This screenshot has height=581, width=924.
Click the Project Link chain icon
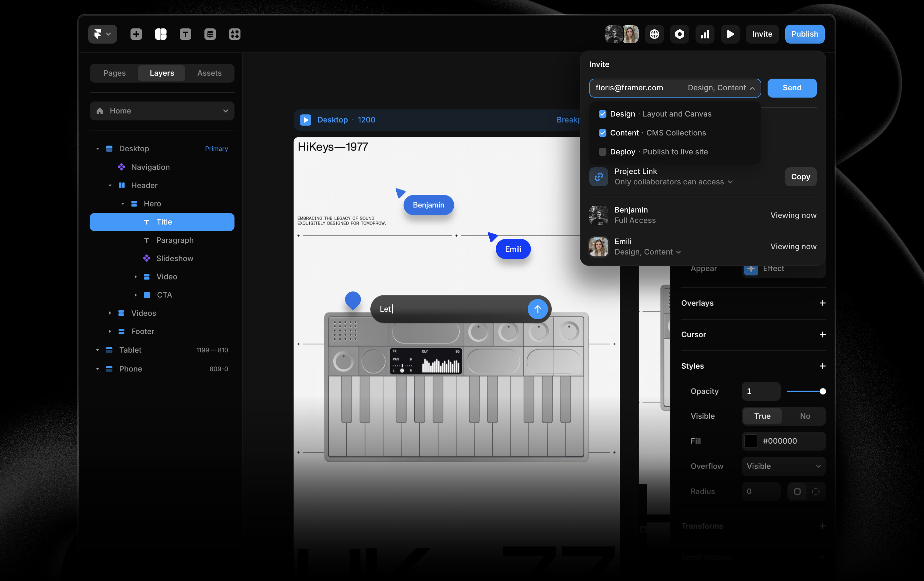[599, 177]
